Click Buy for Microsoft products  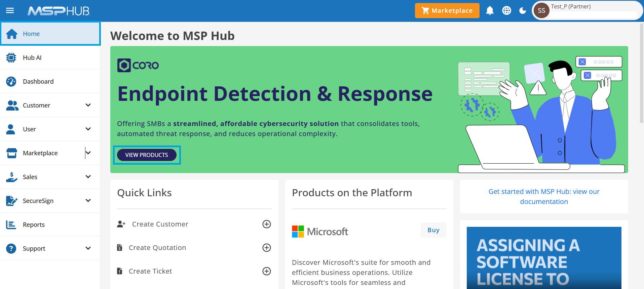[x=433, y=230]
